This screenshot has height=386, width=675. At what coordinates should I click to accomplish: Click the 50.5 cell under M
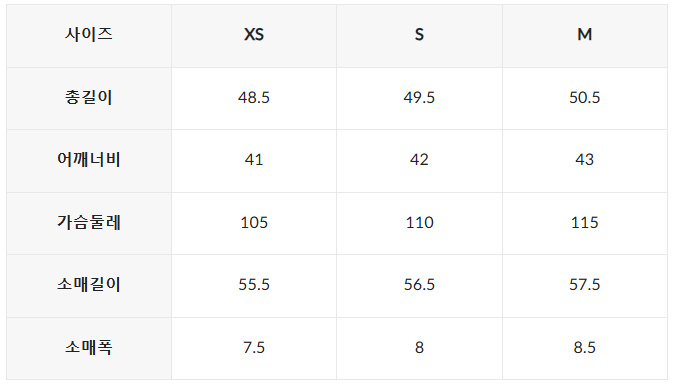coord(585,98)
